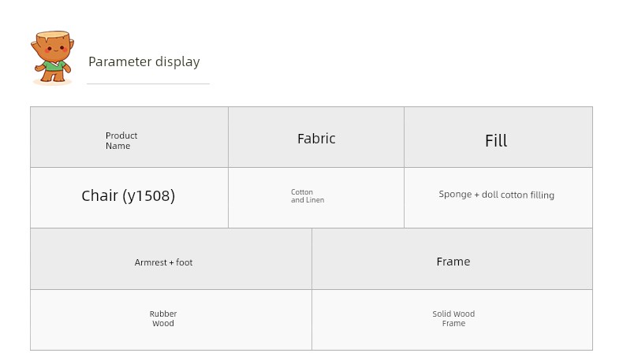
Task: Select the Frame header cell
Action: coord(452,258)
